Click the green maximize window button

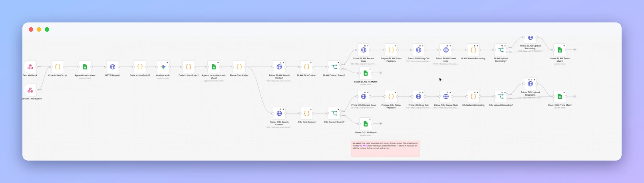click(x=47, y=30)
